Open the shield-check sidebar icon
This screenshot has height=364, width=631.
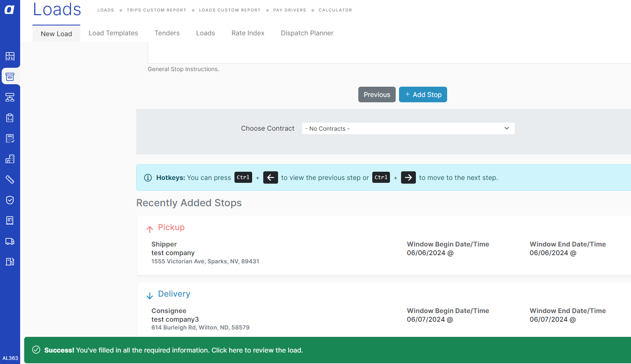[10, 200]
